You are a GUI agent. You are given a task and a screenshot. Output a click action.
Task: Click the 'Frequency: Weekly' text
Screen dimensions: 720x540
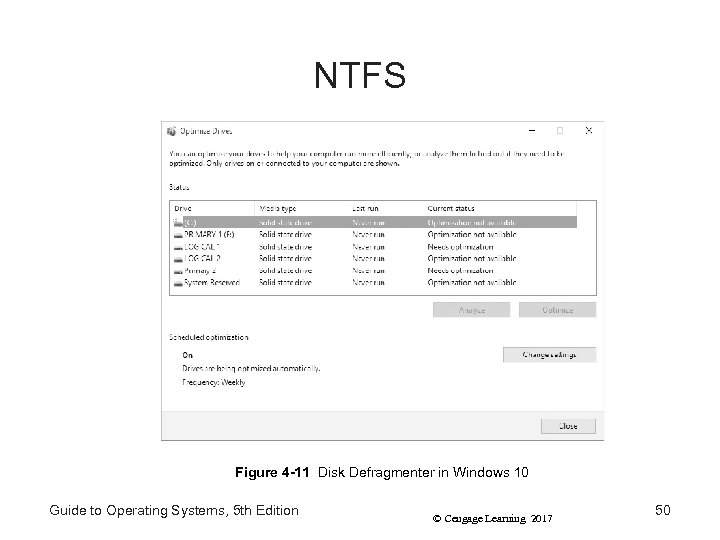[214, 382]
